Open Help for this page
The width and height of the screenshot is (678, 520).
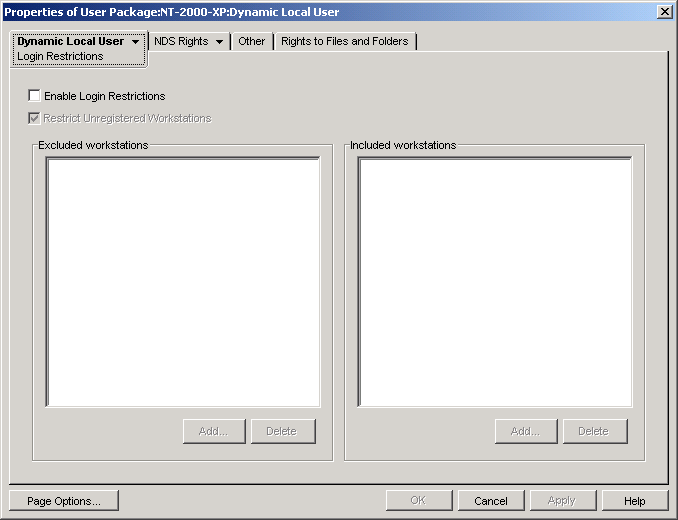pos(635,501)
